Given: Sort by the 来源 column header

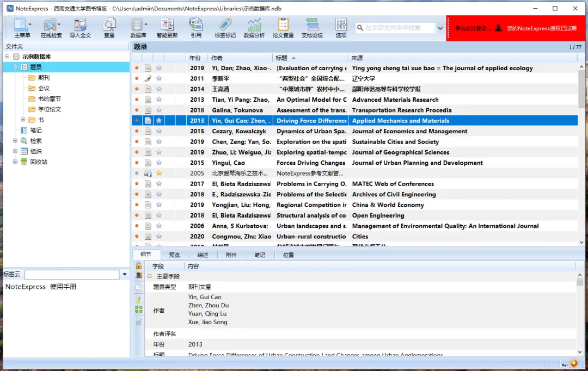Looking at the screenshot, I should point(462,58).
